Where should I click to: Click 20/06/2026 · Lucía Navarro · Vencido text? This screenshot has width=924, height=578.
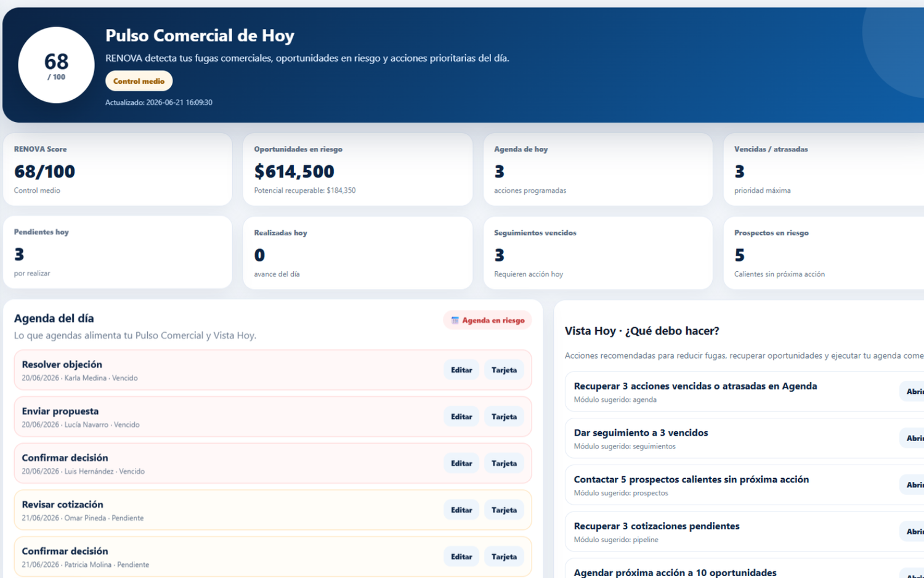(x=81, y=425)
